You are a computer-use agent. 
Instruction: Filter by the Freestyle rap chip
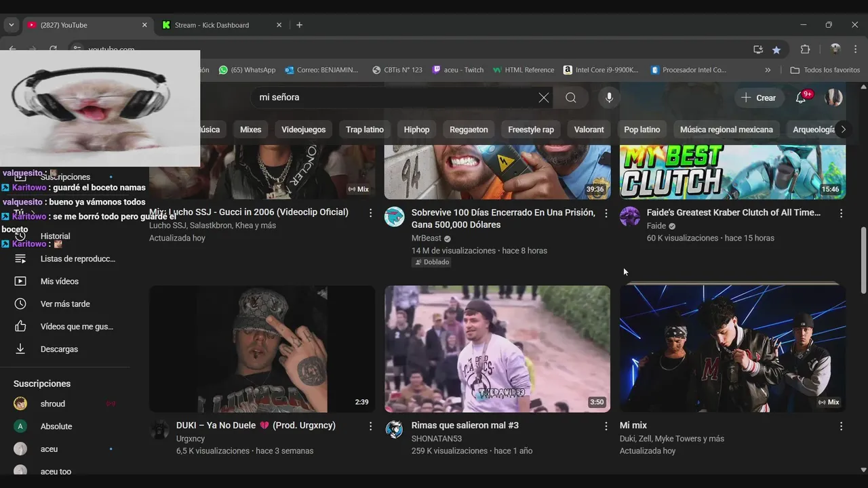(531, 129)
